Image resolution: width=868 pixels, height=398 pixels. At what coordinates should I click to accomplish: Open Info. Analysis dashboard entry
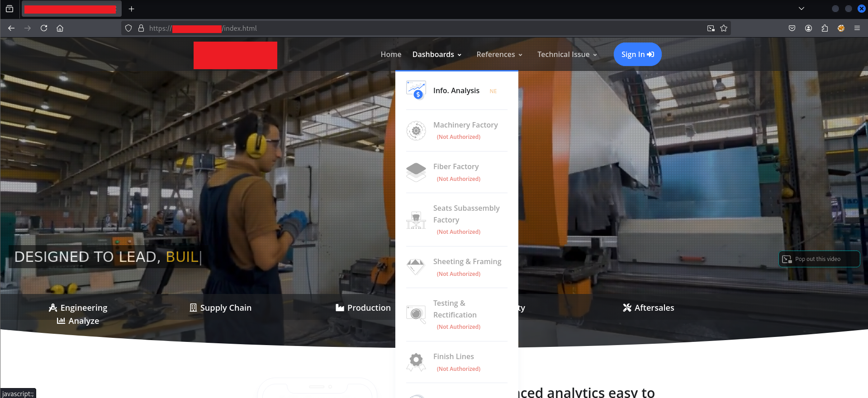[457, 90]
